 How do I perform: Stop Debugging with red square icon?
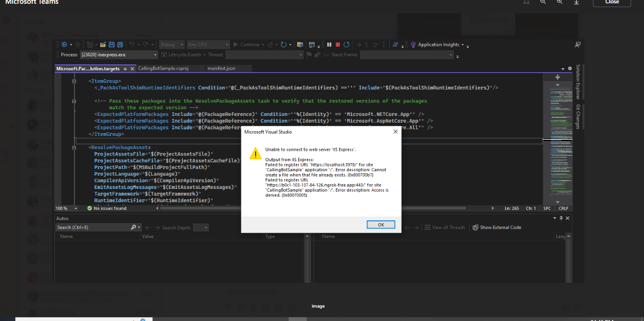[x=338, y=44]
